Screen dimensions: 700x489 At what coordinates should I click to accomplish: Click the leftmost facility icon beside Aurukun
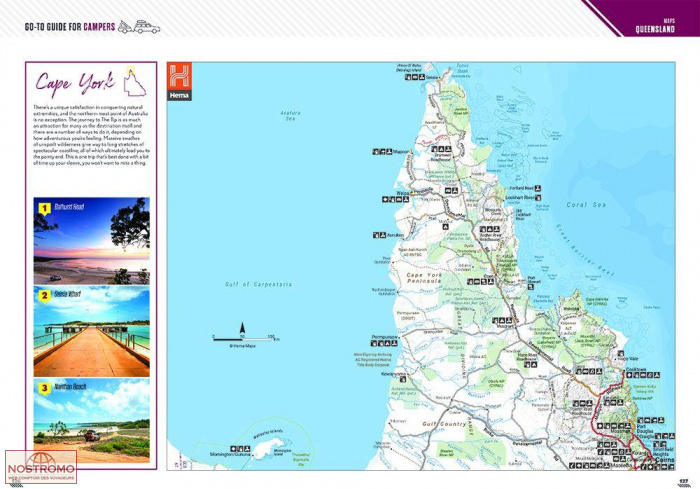tap(376, 235)
